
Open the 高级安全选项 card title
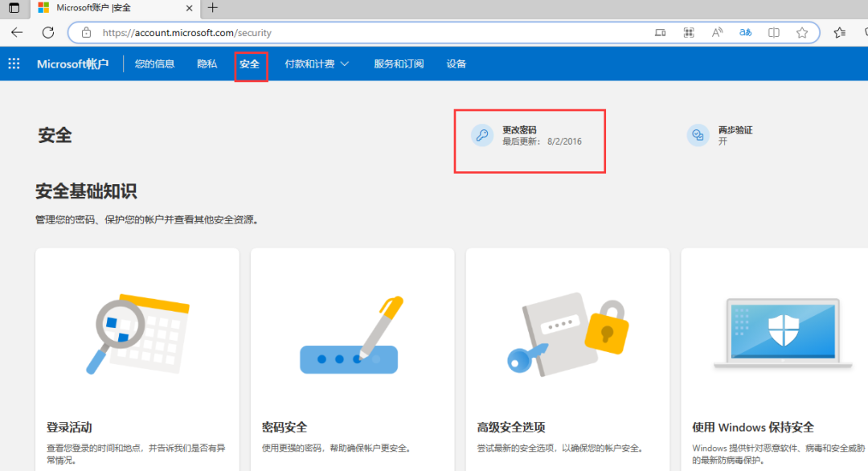point(511,428)
